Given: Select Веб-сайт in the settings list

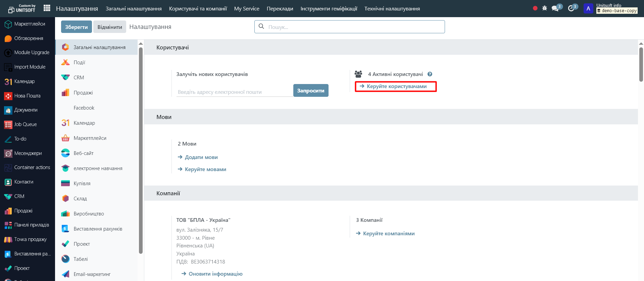Looking at the screenshot, I should 84,153.
